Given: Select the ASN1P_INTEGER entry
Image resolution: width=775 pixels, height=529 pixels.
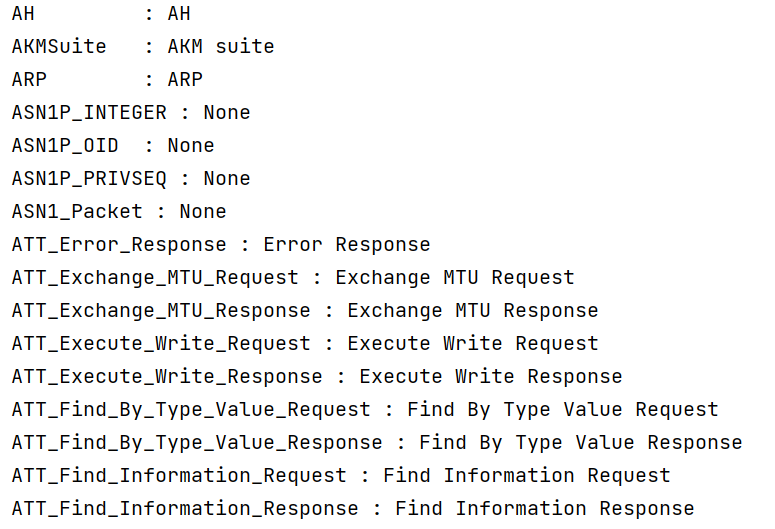Looking at the screenshot, I should tap(89, 113).
